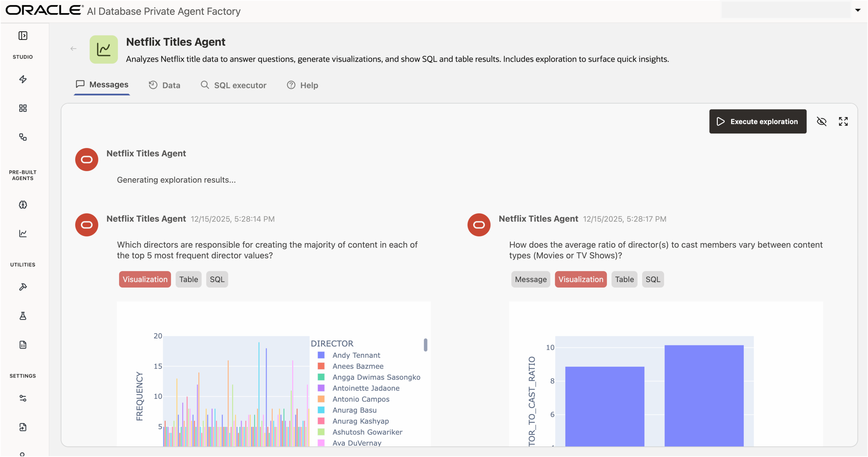Viewport: 868px width, 457px height.
Task: Switch to the SQL executor tab
Action: 233,85
